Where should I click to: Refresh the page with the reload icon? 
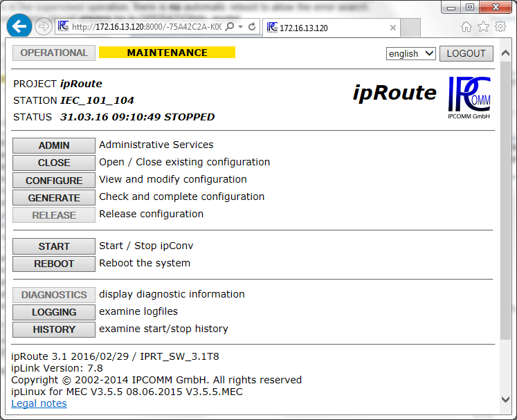coord(252,27)
